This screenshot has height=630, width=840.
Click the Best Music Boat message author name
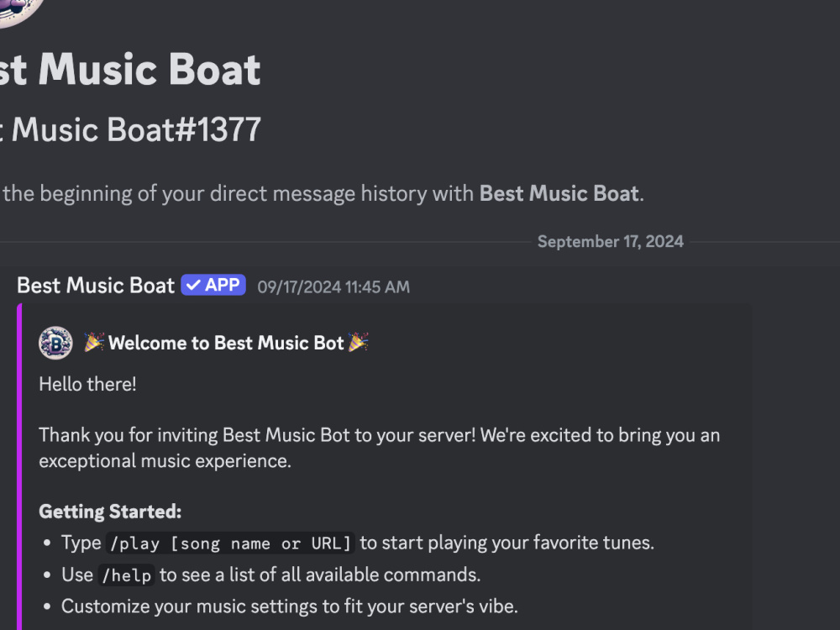pyautogui.click(x=96, y=286)
